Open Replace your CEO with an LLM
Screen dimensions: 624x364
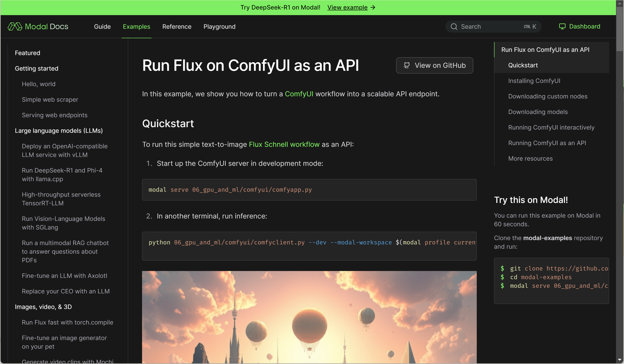click(66, 291)
